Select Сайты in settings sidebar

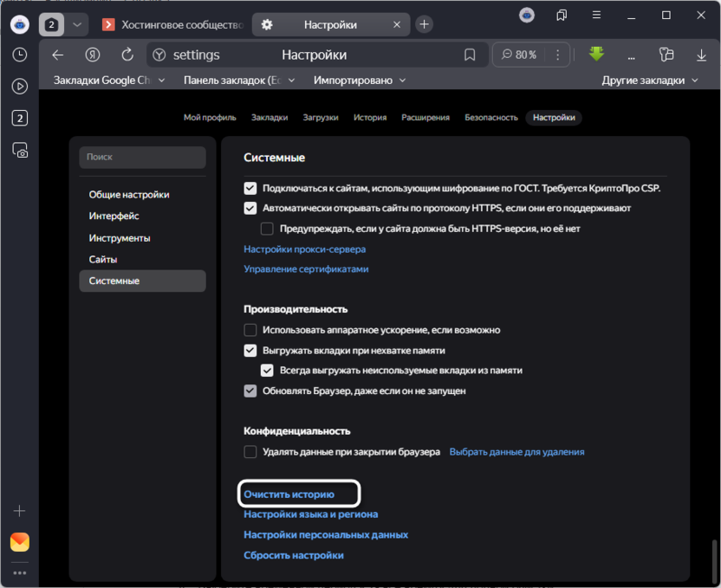tap(142, 260)
